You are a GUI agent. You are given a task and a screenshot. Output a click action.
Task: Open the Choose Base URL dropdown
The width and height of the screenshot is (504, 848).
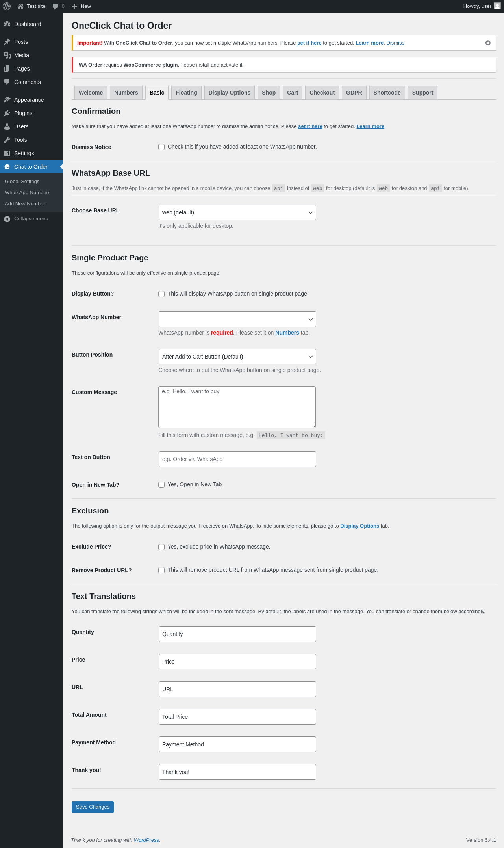point(237,212)
